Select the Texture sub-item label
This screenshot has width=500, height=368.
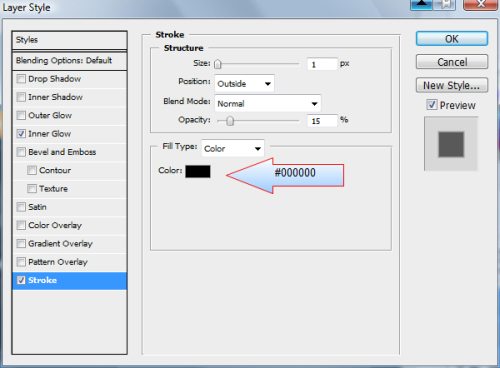point(53,189)
